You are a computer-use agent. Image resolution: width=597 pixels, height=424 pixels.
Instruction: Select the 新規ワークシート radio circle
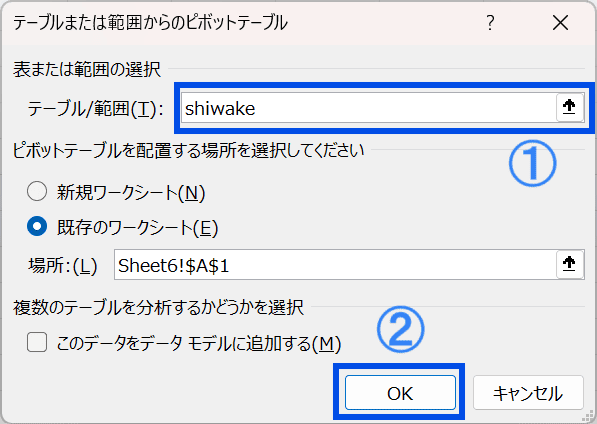(x=37, y=191)
